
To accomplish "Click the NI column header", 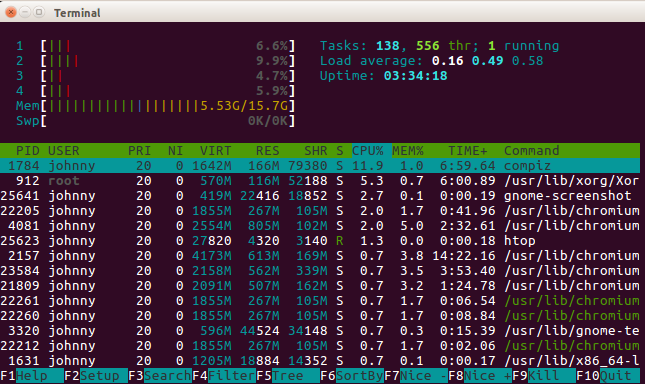I will [175, 151].
